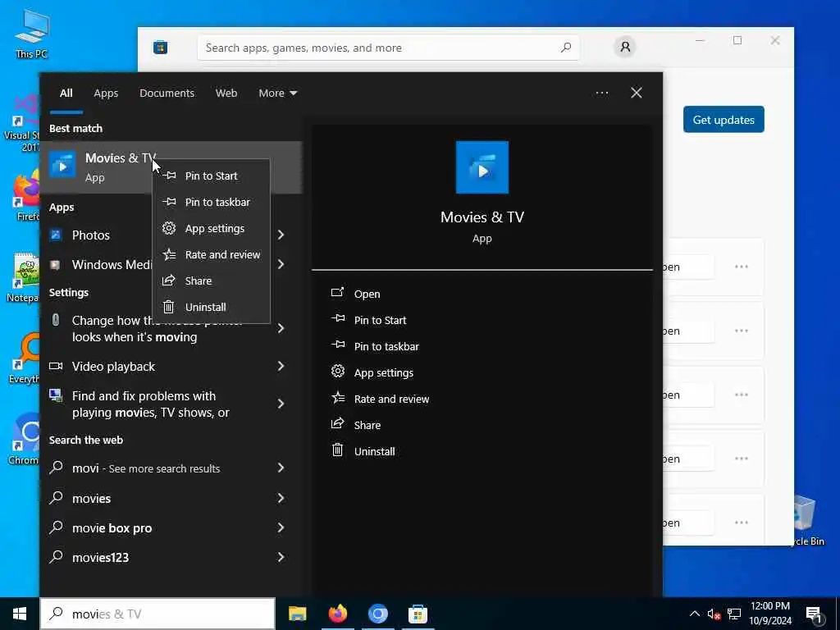Expand the Photos result chevron

[x=281, y=235]
